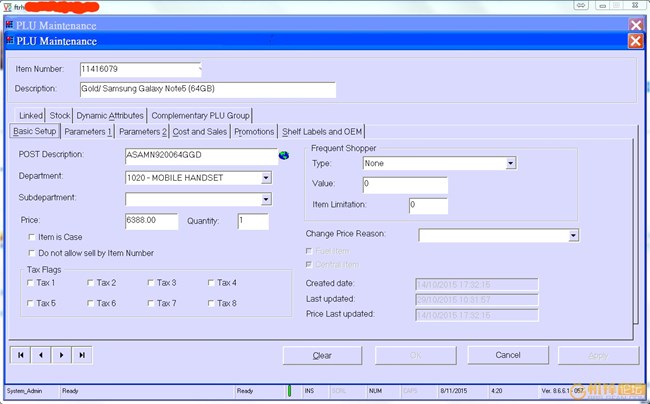
Task: Jump to the last record
Action: tap(82, 355)
